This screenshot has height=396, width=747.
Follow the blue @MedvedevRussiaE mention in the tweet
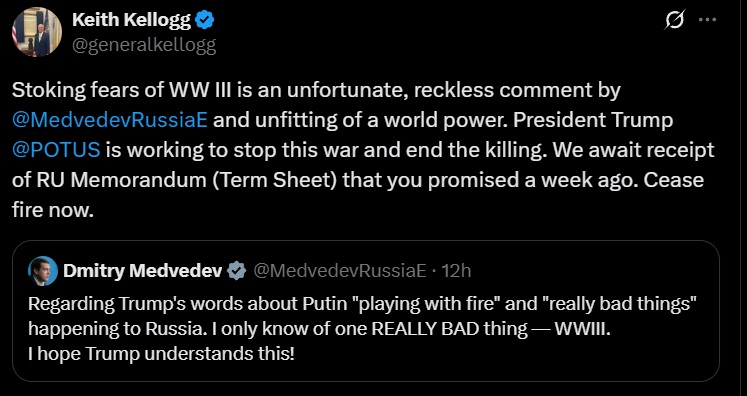click(110, 120)
